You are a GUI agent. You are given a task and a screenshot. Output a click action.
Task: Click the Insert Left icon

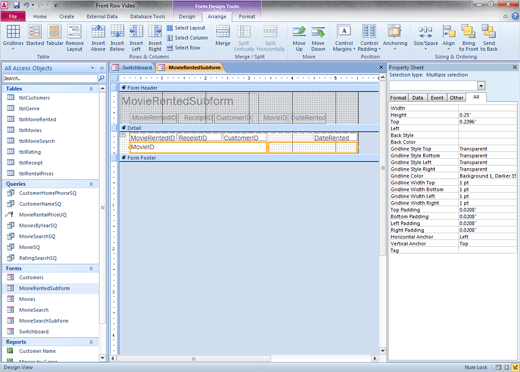tap(136, 32)
